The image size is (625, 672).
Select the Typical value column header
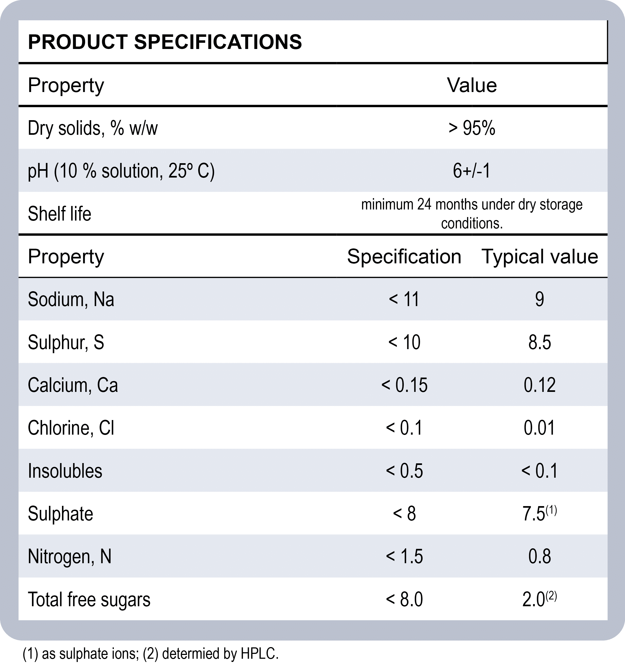pos(540,257)
